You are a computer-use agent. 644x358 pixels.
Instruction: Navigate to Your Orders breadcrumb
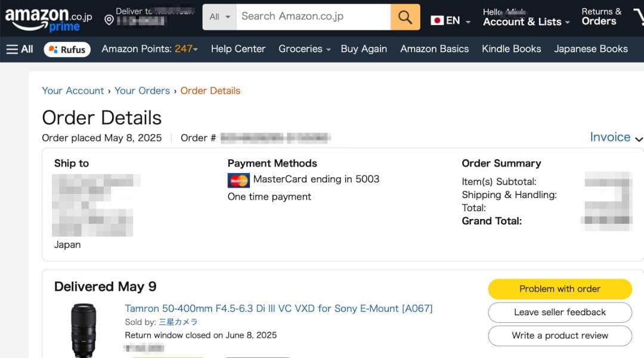coord(142,91)
